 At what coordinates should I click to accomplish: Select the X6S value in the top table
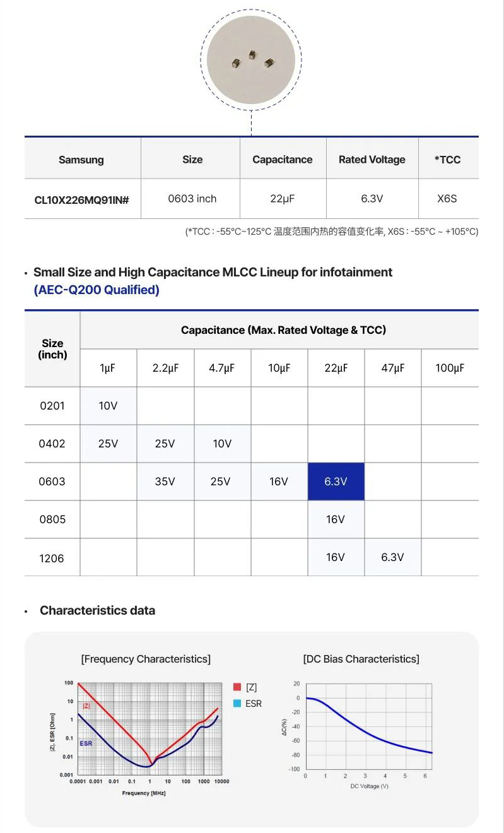click(x=447, y=199)
